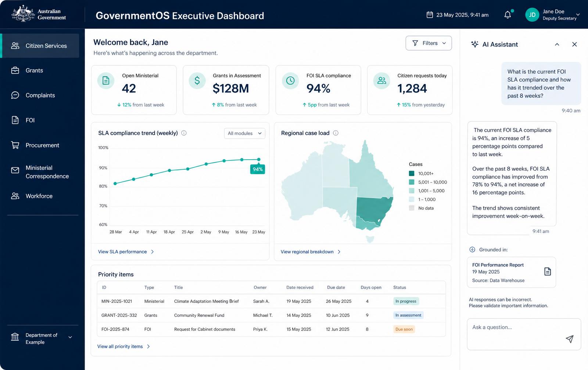
Task: Click the calendar icon beside the date
Action: [x=430, y=15]
